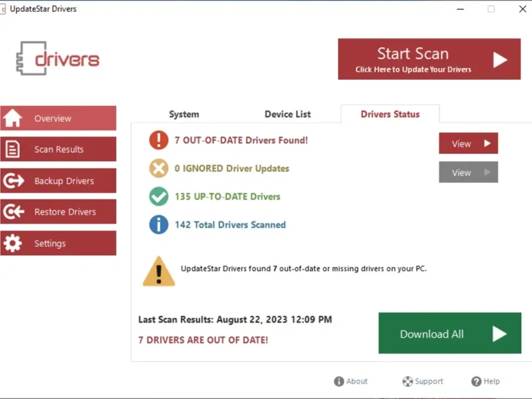Go to Backup Drivers
The image size is (532, 399).
click(59, 180)
